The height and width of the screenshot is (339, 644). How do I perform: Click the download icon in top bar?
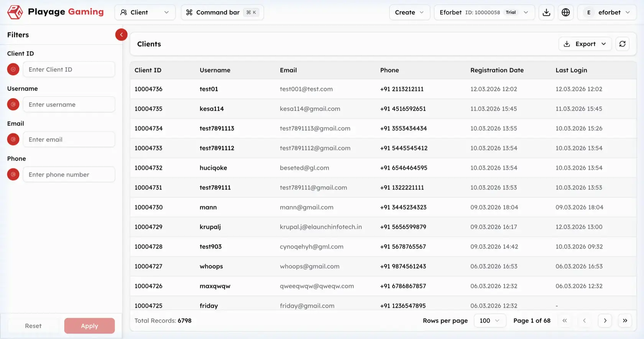[x=546, y=12]
